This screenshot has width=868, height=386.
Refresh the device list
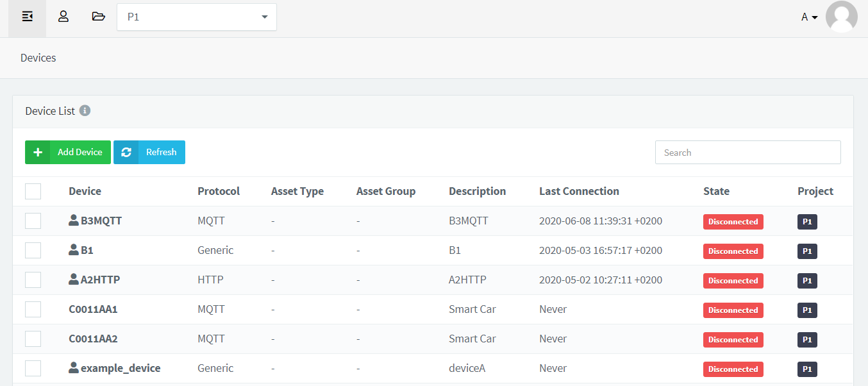click(149, 152)
